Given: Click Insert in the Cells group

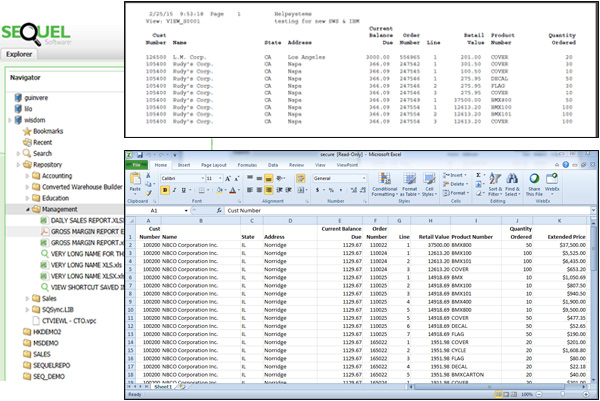Looking at the screenshot, I should click(455, 175).
